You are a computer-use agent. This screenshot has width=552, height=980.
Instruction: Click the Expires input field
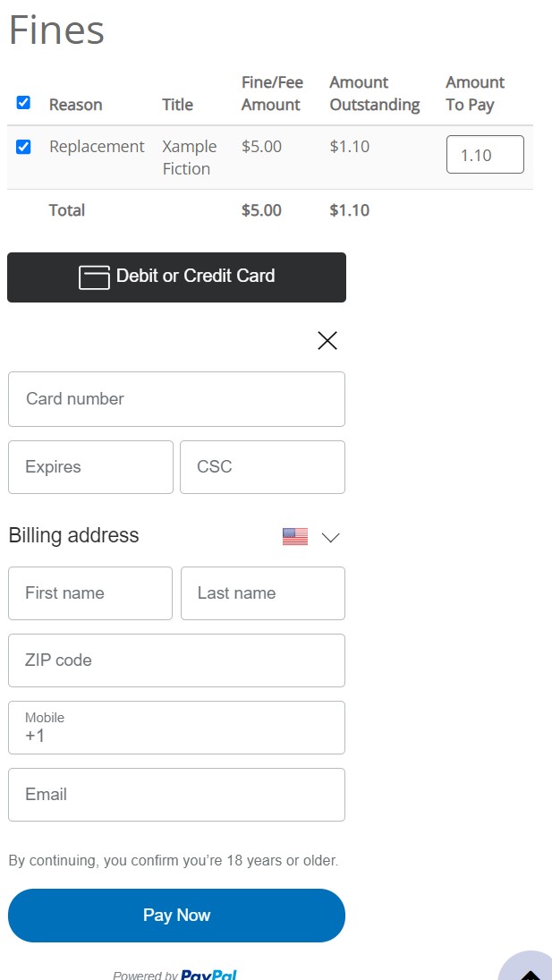click(x=90, y=467)
